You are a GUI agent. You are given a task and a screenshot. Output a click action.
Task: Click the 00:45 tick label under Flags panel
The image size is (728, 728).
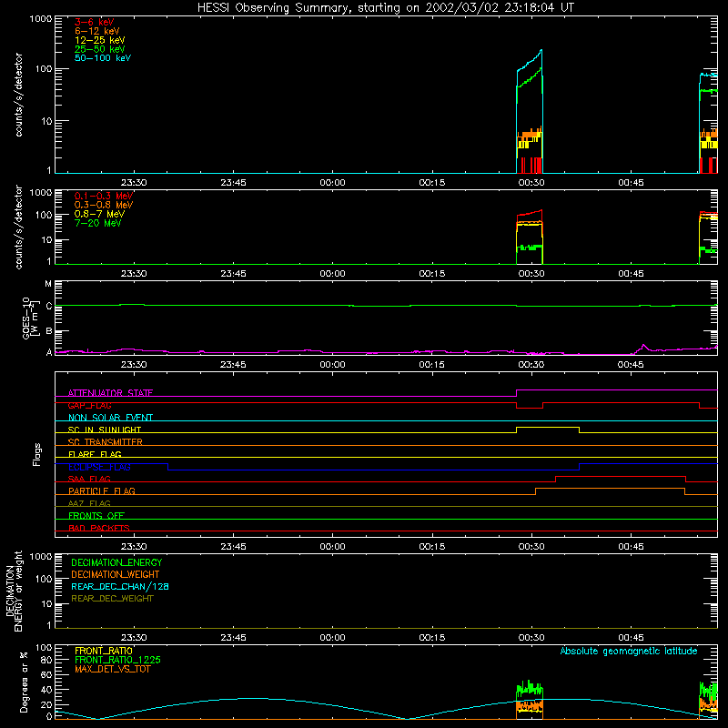(x=631, y=547)
